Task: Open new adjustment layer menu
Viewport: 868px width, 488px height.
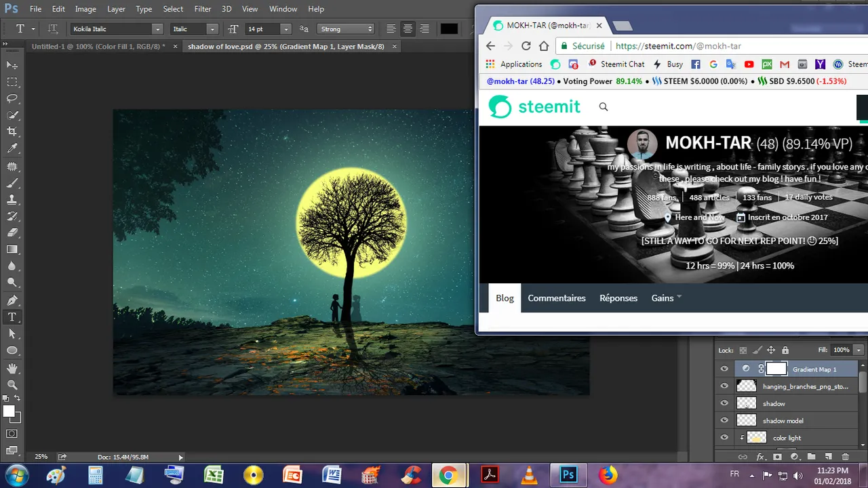Action: tap(794, 457)
